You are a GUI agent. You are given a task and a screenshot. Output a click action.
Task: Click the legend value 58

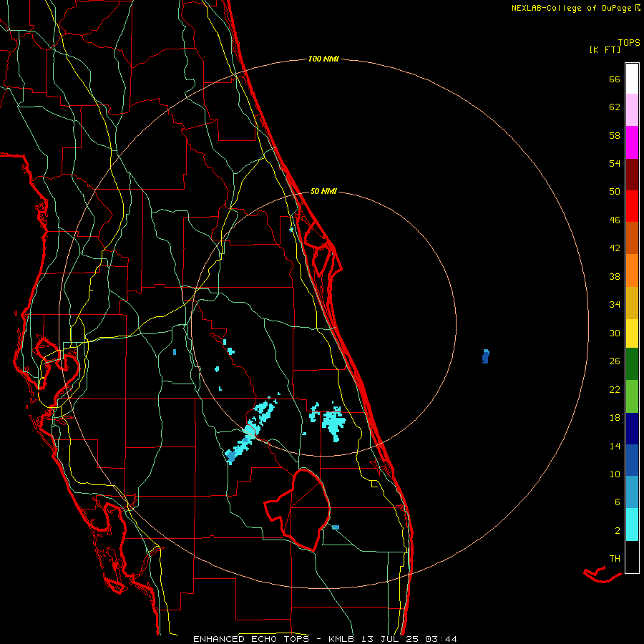615,135
